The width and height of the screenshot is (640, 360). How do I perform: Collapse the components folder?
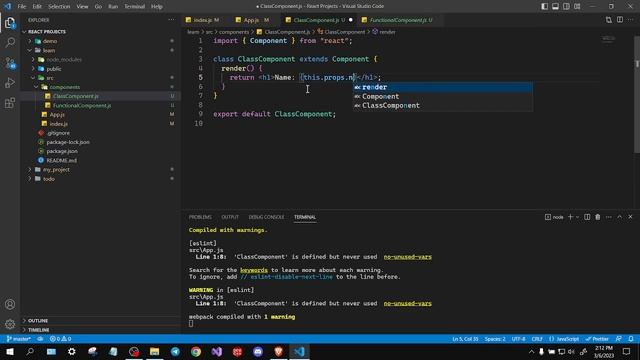[100, 87]
